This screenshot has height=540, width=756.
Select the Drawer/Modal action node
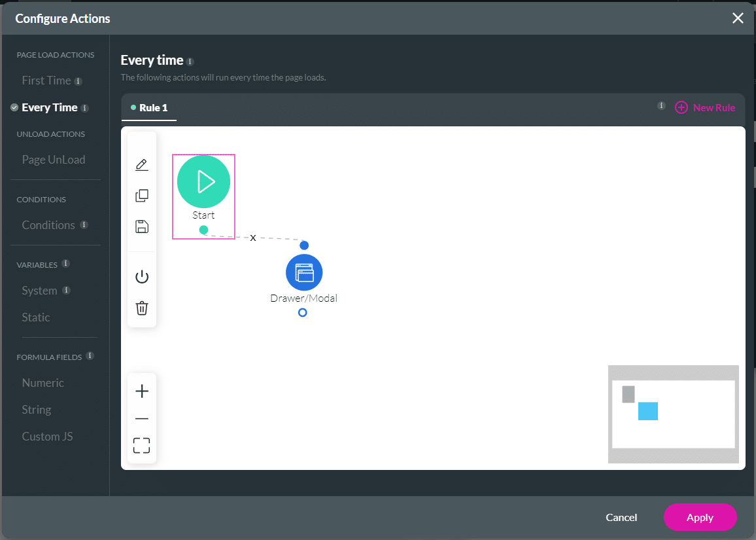(x=303, y=272)
